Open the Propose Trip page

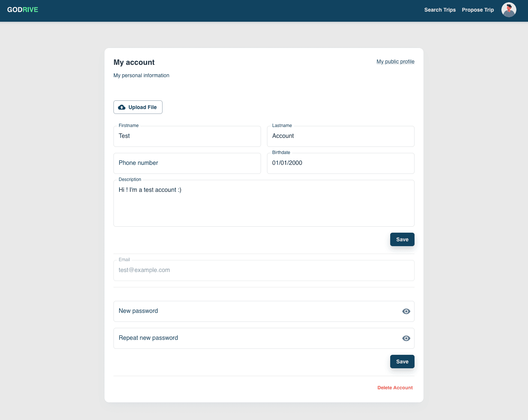[477, 10]
